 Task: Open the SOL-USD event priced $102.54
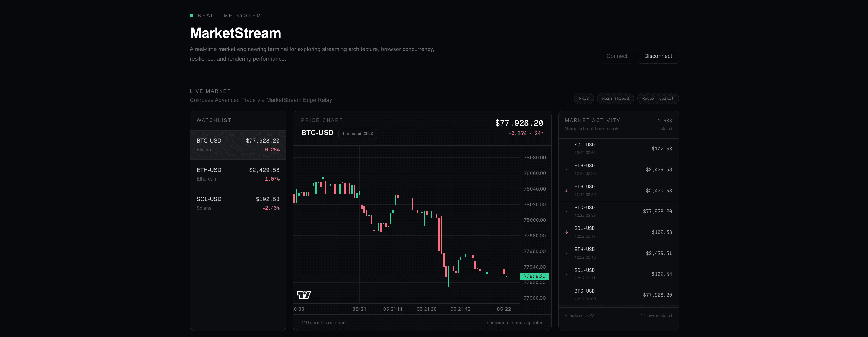click(x=618, y=274)
